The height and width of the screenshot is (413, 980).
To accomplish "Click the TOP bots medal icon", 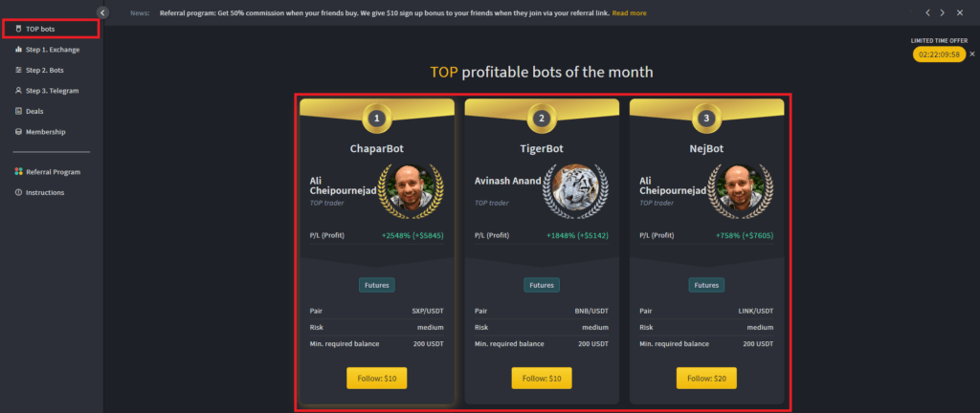I will click(19, 29).
